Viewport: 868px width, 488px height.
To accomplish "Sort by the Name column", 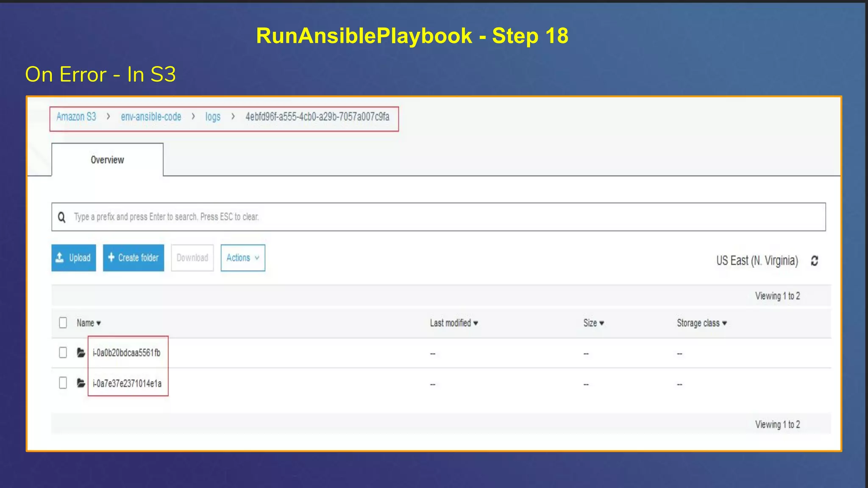I will 89,323.
